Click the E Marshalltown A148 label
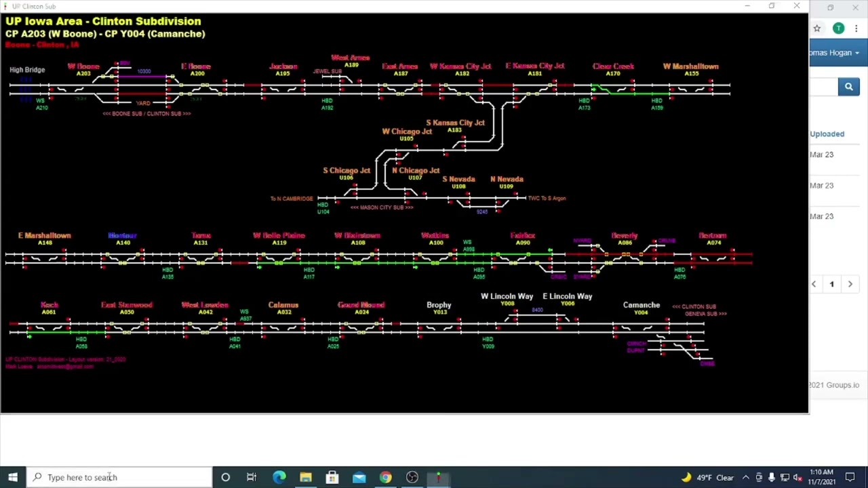This screenshot has width=868, height=488. pos(45,239)
